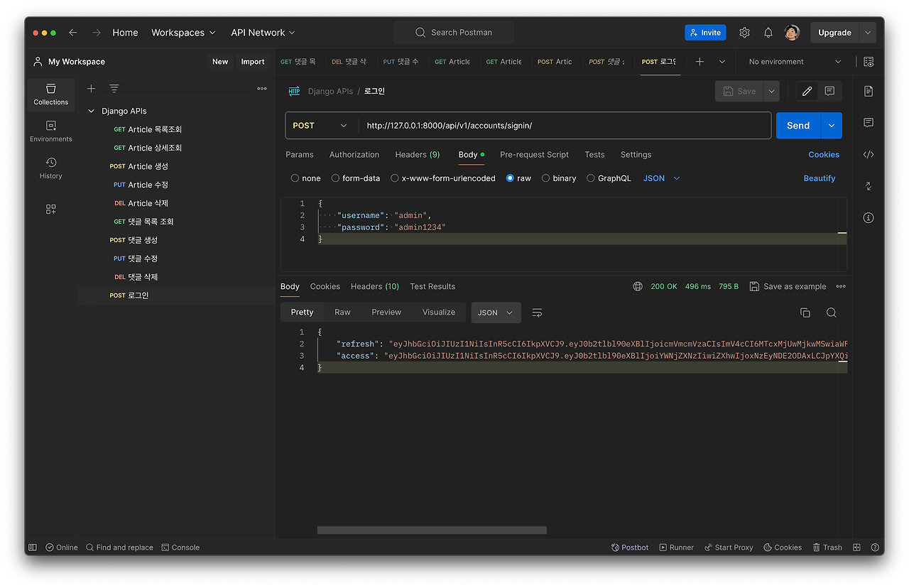Click the request URL field
The image size is (909, 588).
565,126
